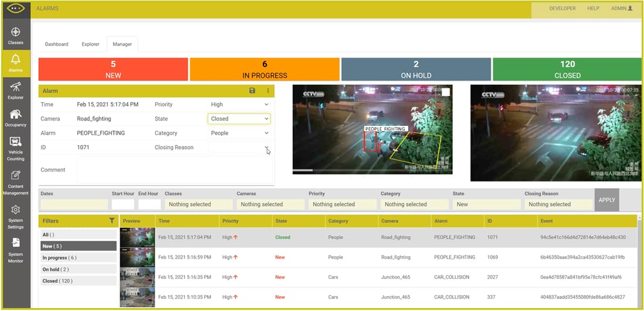The width and height of the screenshot is (644, 311).
Task: Open the State filter dropdown showing New
Action: pyautogui.click(x=487, y=204)
